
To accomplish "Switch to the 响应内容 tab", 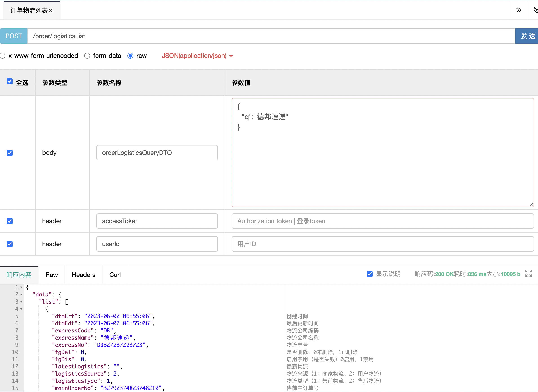I will click(x=19, y=275).
